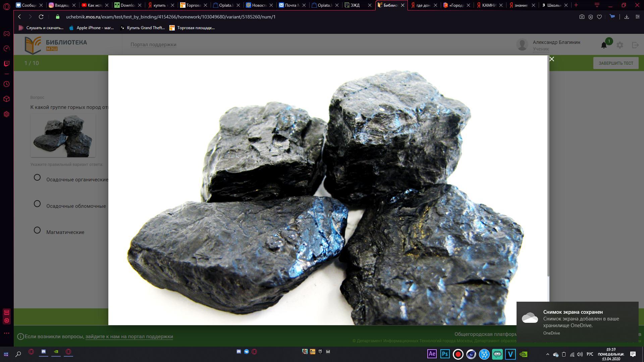Open Opera sidebar settings gear icon

(6, 114)
